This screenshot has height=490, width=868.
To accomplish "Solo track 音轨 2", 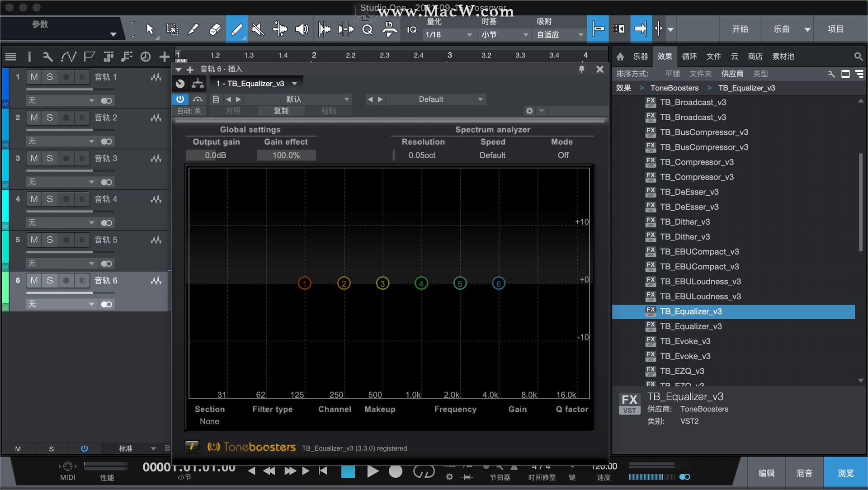I will coord(50,118).
